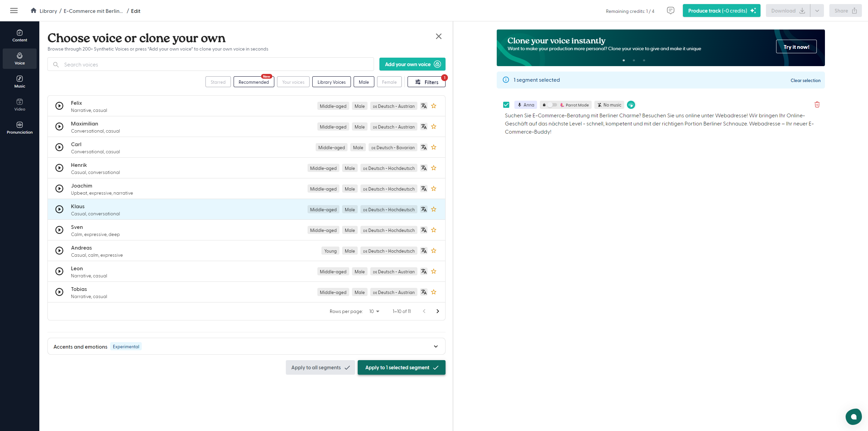Click translate icon for Henrik voice
The image size is (868, 431).
[x=424, y=168]
